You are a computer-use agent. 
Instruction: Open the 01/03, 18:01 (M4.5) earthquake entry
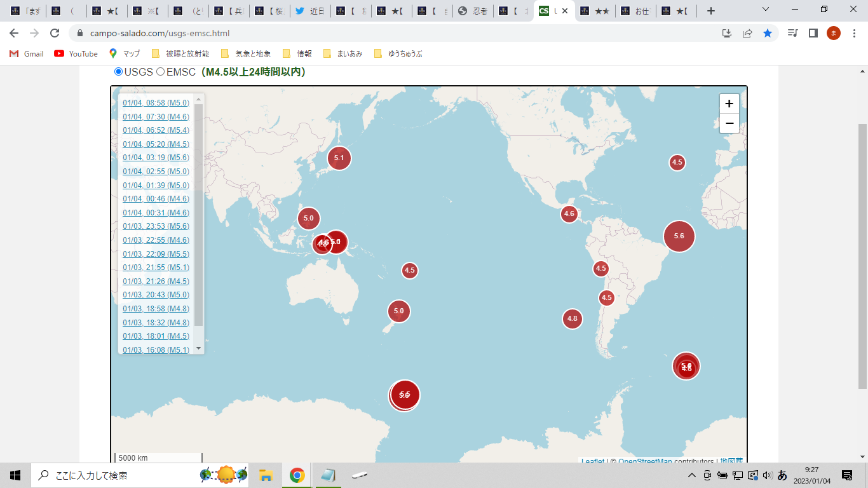[156, 336]
